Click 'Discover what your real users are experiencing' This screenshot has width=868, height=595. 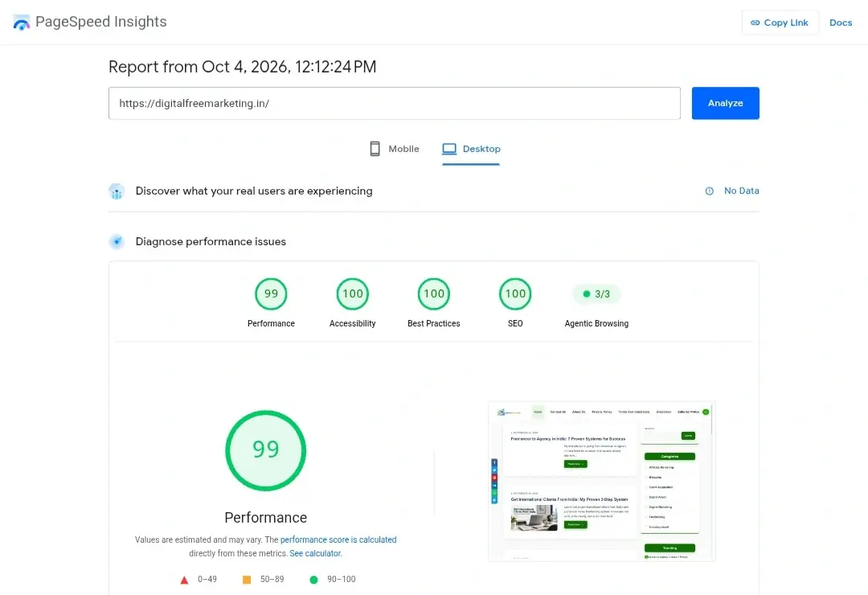tap(254, 191)
